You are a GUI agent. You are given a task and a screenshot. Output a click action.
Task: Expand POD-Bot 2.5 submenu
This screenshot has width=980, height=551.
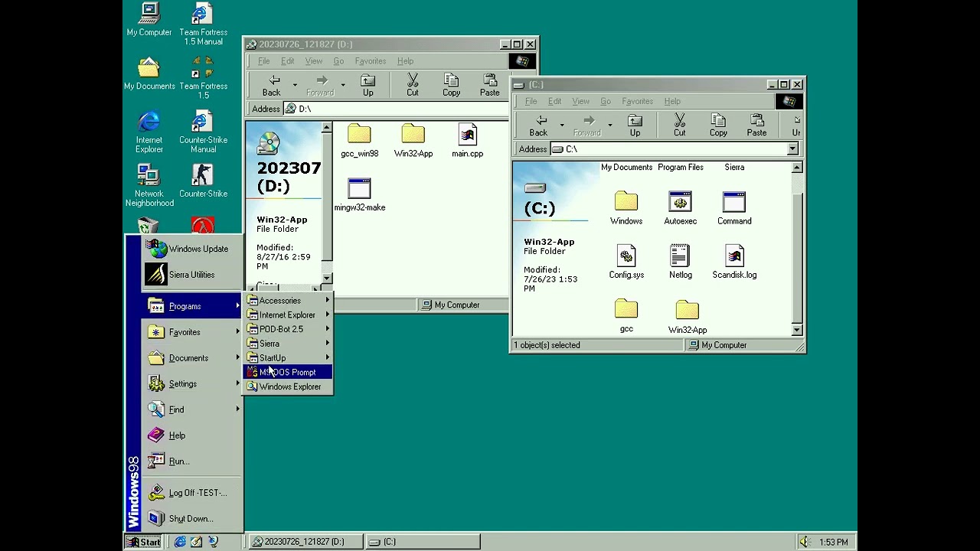tap(288, 329)
